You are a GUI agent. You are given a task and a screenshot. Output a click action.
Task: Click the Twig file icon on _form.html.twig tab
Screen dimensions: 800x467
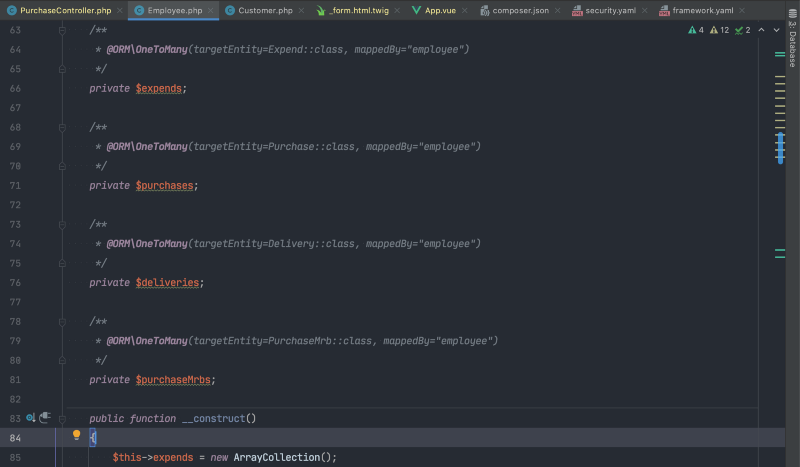pyautogui.click(x=320, y=10)
